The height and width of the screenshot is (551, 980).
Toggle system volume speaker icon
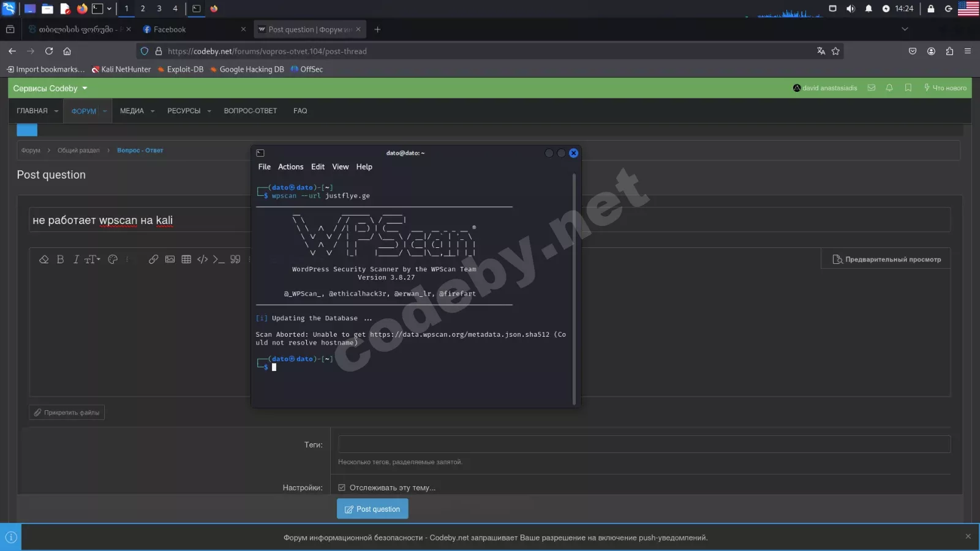(x=850, y=9)
